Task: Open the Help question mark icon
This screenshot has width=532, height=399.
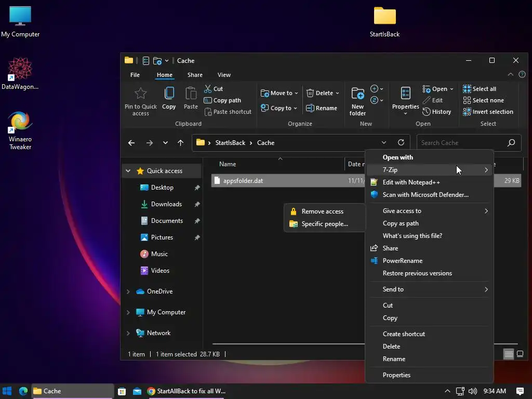Action: (x=522, y=74)
